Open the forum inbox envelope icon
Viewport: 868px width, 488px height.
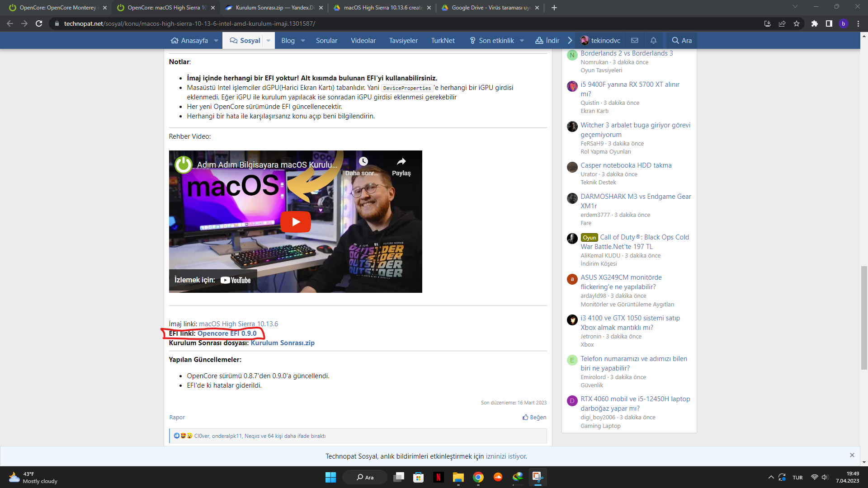coord(635,40)
